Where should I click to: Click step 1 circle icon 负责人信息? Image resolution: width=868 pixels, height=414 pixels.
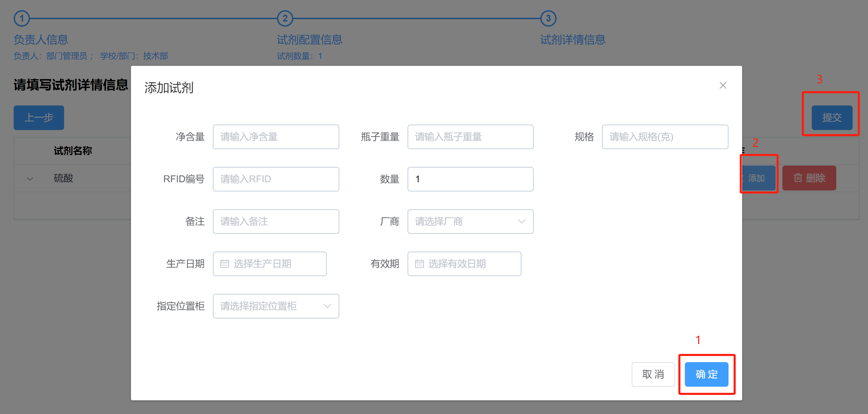(22, 18)
